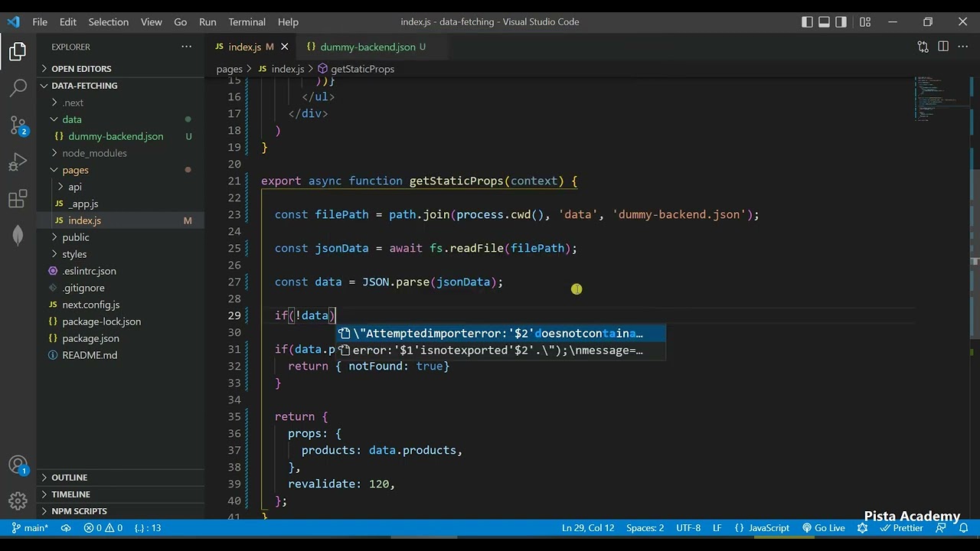Click the Prettier status item
The width and height of the screenshot is (980, 551).
click(x=901, y=528)
